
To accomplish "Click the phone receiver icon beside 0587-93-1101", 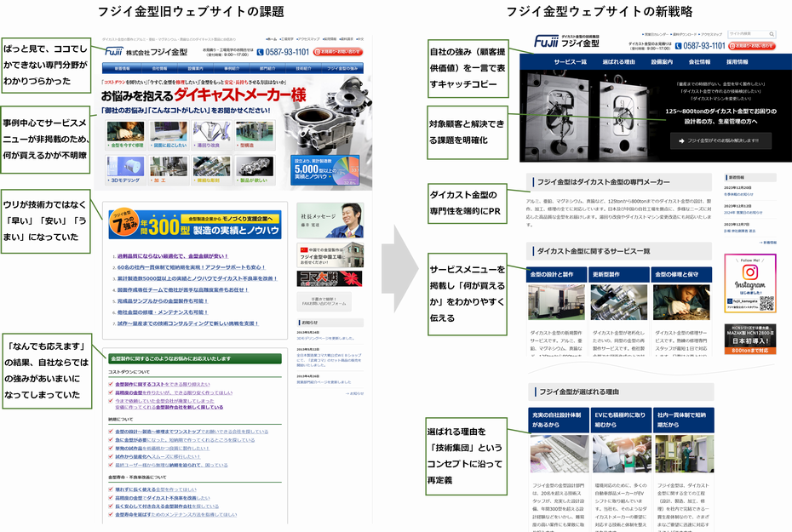I will pyautogui.click(x=677, y=45).
